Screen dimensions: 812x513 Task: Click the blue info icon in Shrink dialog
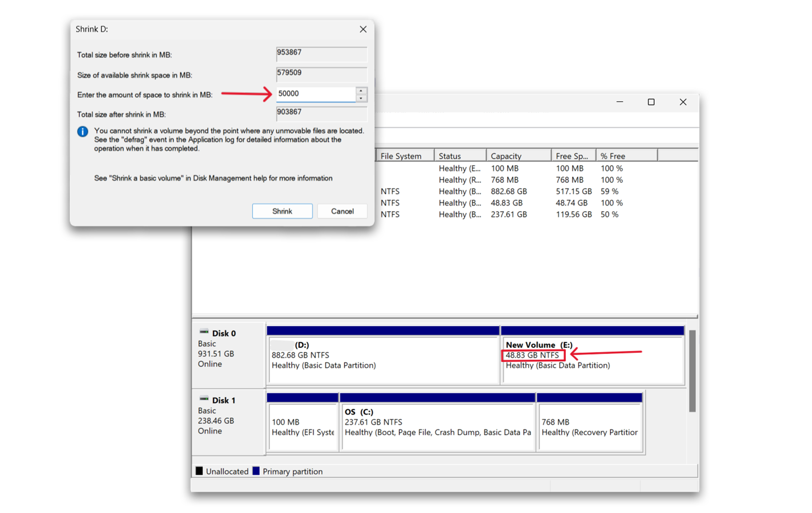pos(82,132)
